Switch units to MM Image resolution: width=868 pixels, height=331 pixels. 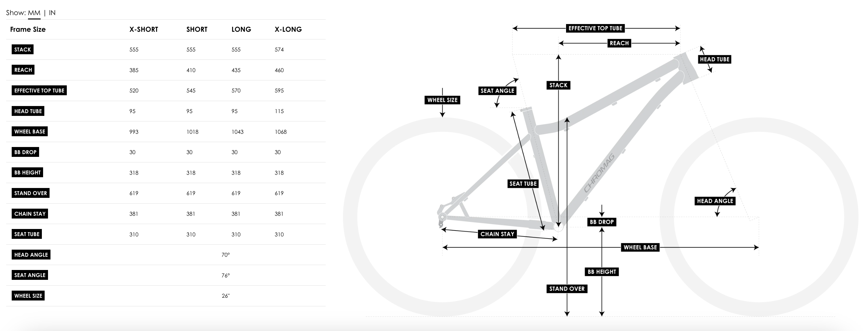click(34, 13)
